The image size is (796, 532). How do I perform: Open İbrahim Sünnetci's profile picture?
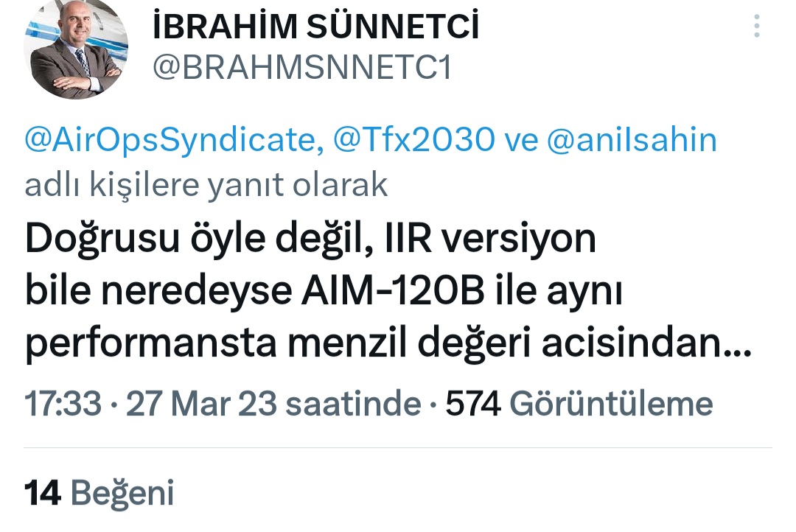pos(76,48)
